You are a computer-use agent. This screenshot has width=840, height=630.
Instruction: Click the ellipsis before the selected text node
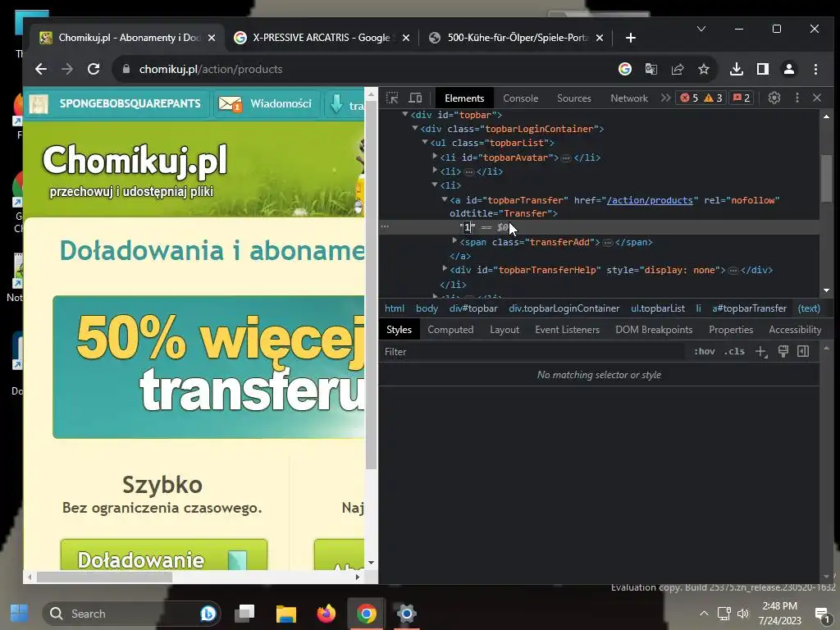tap(385, 226)
